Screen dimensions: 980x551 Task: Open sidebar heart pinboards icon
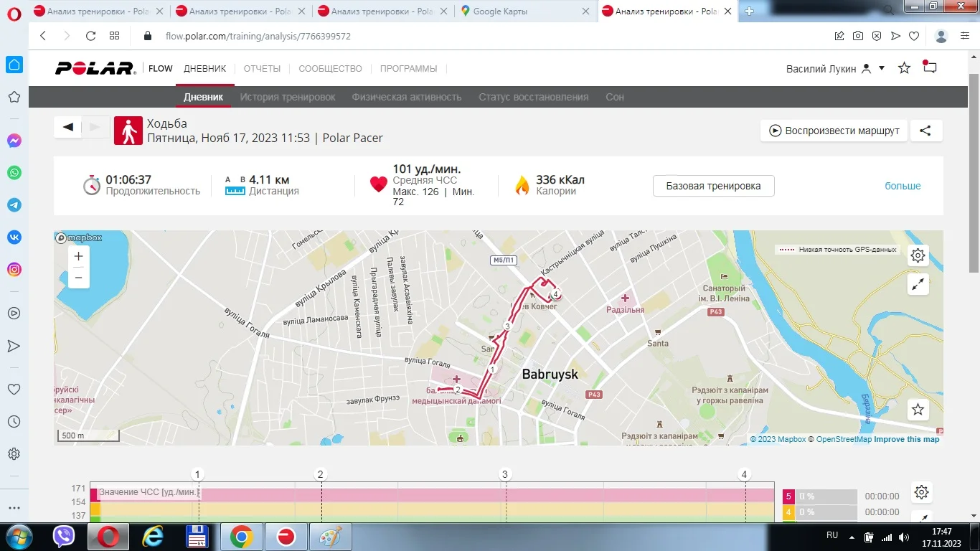tap(14, 390)
